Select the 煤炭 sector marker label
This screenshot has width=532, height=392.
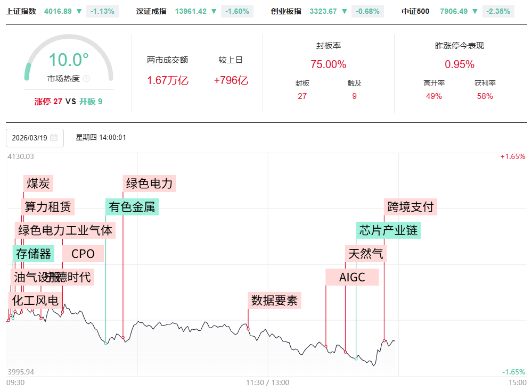tap(38, 184)
